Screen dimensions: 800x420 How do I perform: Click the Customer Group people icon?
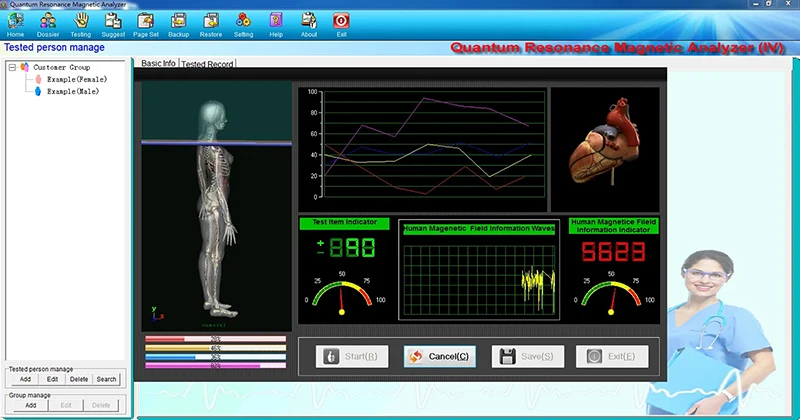(24, 67)
